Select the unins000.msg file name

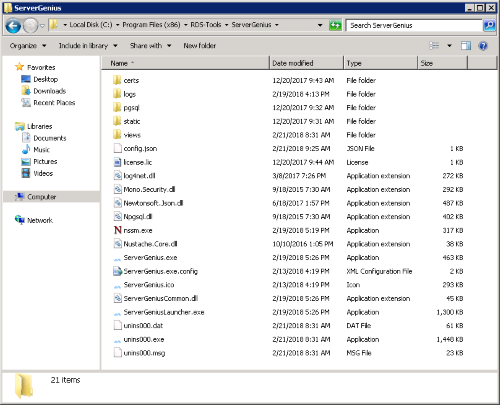pyautogui.click(x=144, y=353)
